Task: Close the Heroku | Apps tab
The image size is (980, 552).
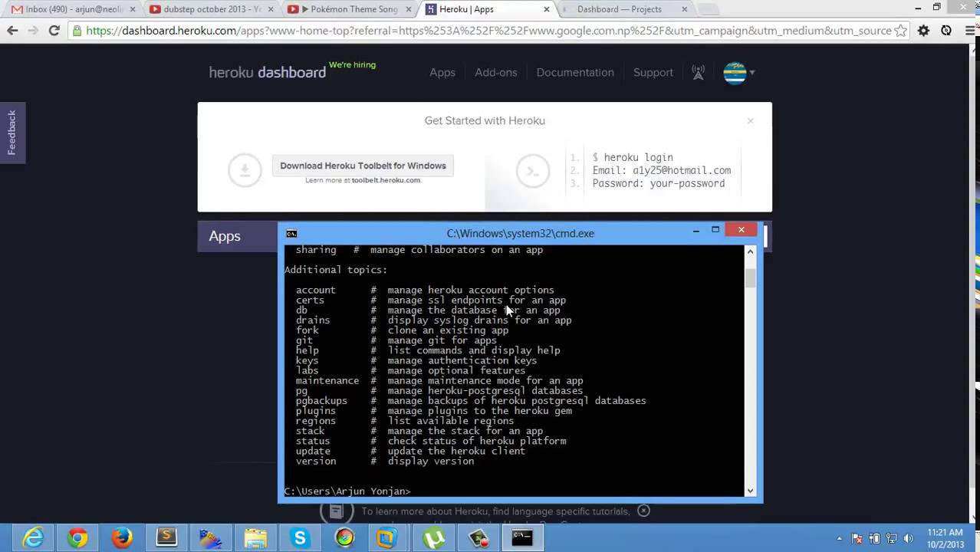Action: pyautogui.click(x=547, y=9)
